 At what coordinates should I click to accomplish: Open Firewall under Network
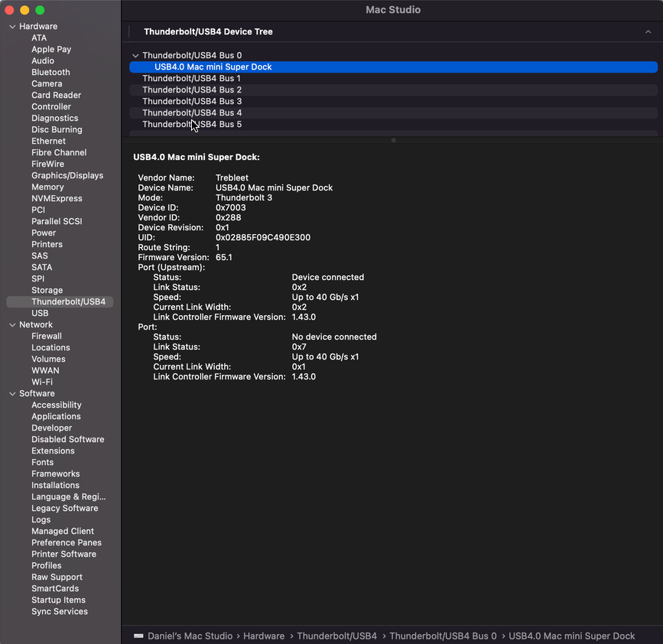(47, 337)
